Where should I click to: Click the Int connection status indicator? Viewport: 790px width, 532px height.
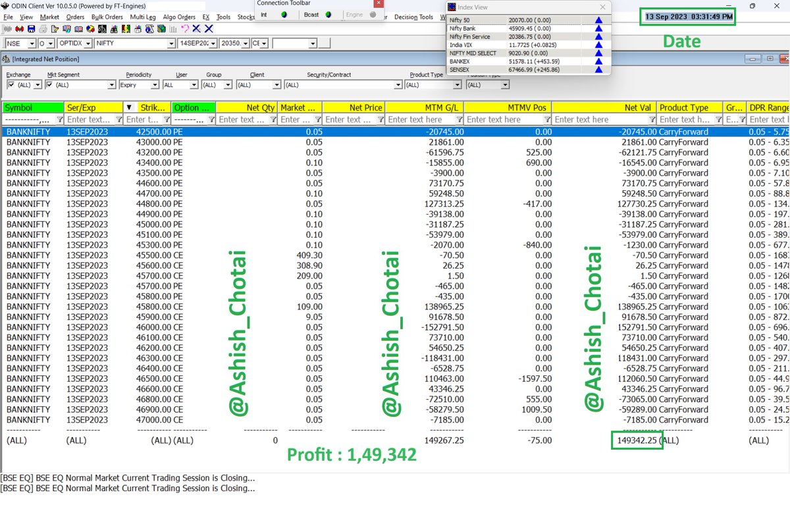(284, 14)
